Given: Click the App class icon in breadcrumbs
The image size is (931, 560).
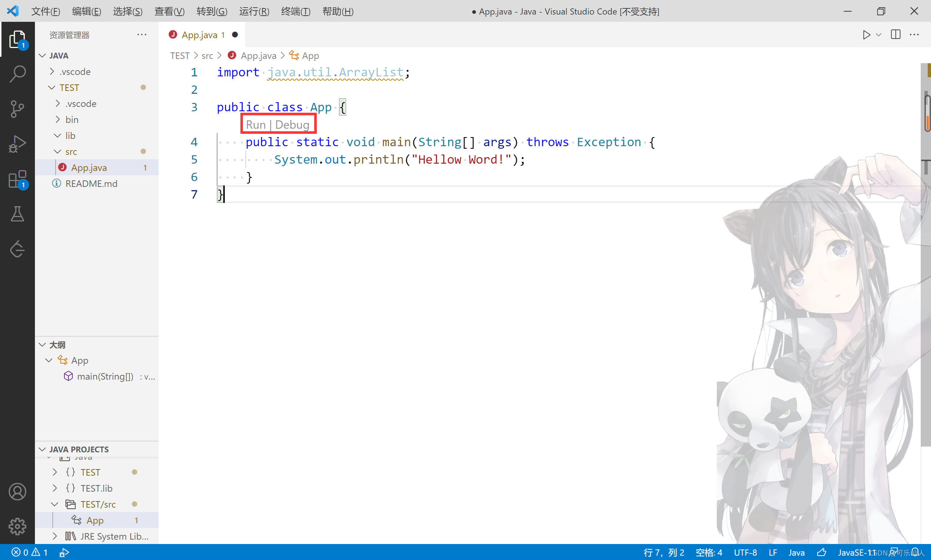Looking at the screenshot, I should 294,56.
